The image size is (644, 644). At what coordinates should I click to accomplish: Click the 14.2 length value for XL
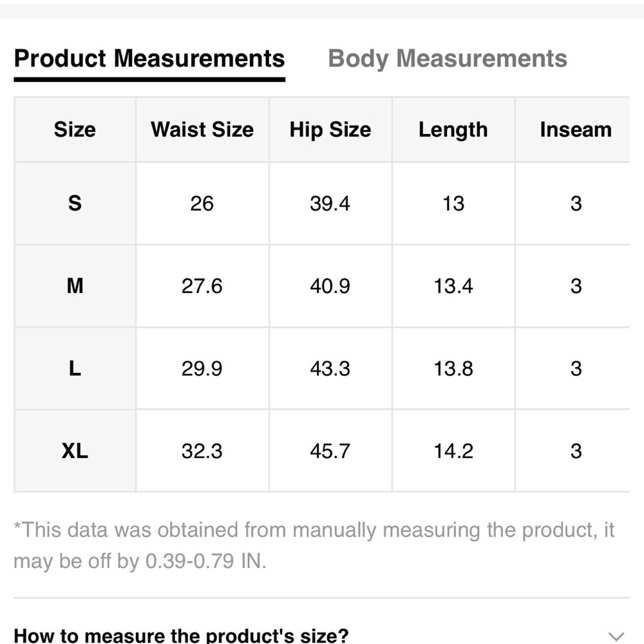pyautogui.click(x=453, y=451)
